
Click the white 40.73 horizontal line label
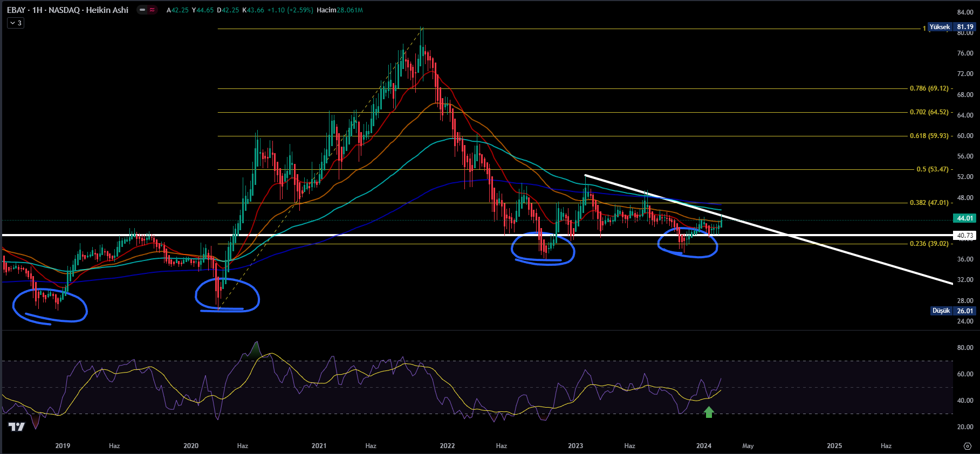point(965,236)
